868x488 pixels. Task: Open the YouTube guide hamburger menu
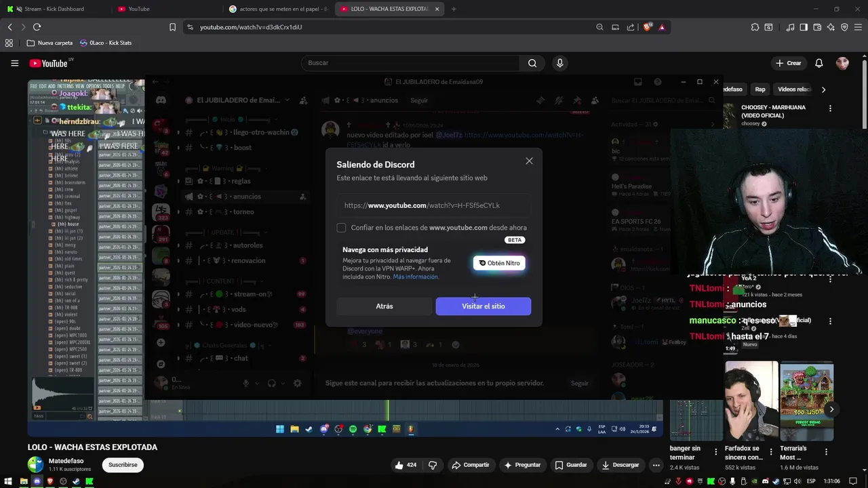14,63
